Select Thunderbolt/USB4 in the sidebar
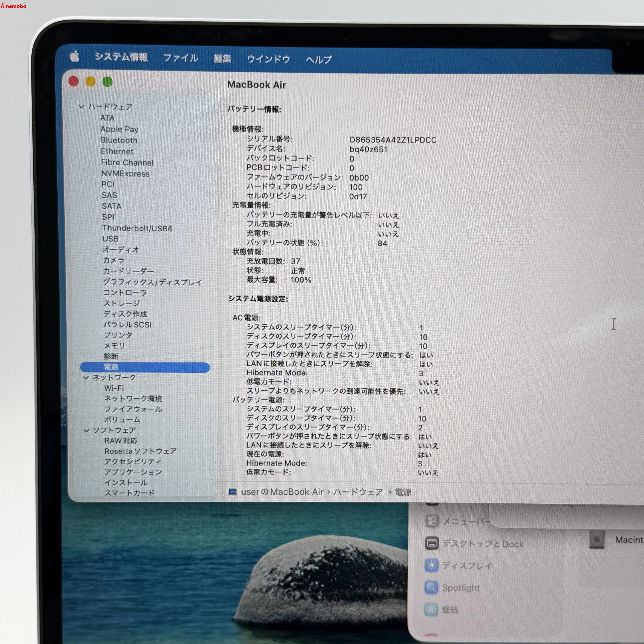 tap(137, 228)
